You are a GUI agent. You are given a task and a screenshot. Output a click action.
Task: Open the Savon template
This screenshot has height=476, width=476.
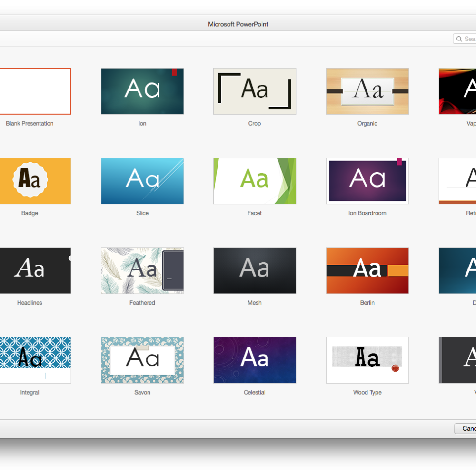click(142, 360)
